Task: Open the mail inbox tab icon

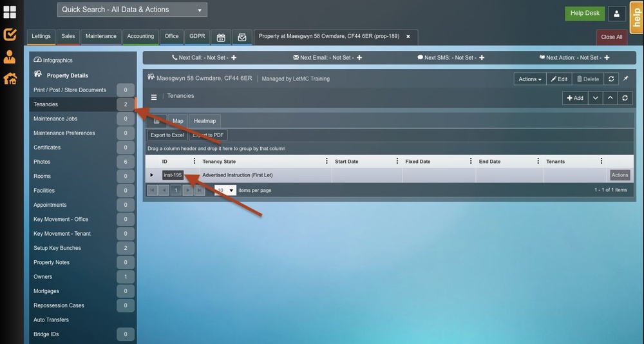Action: (242, 37)
